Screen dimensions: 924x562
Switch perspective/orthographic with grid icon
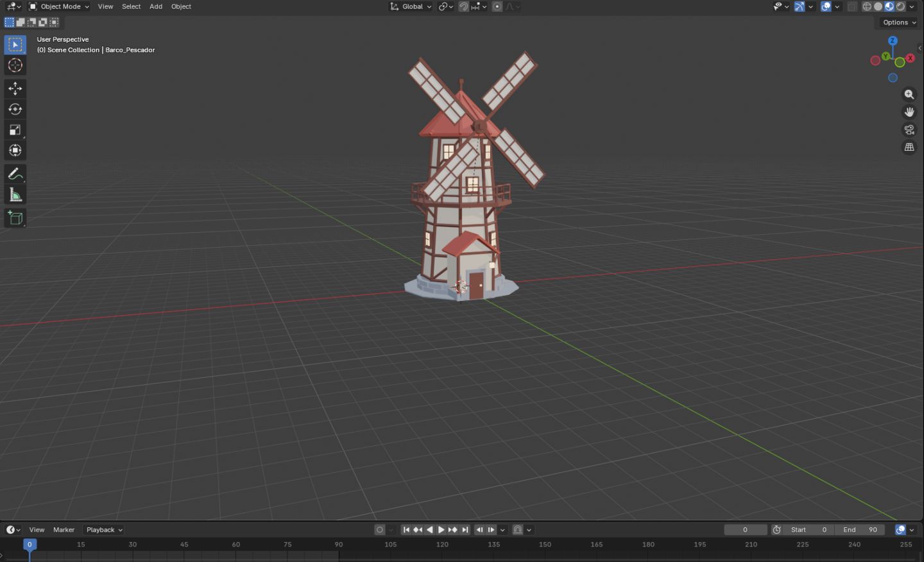coord(909,147)
